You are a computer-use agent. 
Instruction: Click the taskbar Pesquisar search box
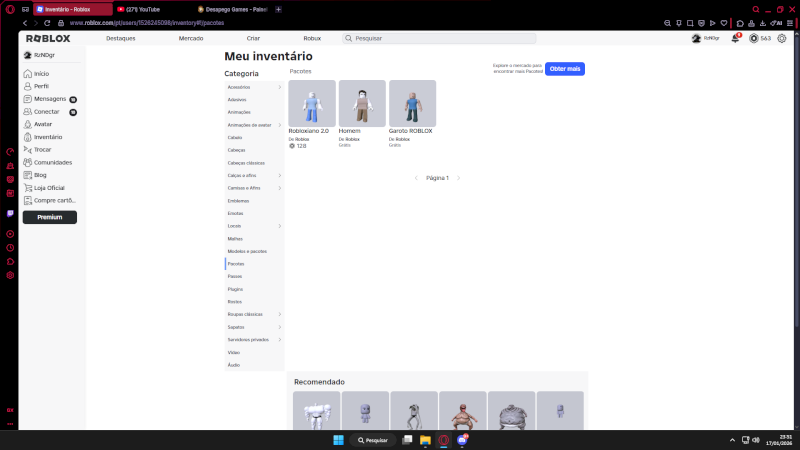pyautogui.click(x=373, y=440)
